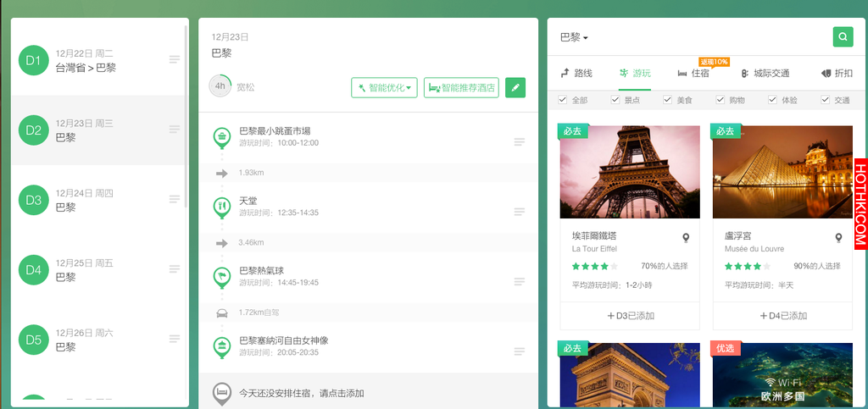Click the reorder handle for 巴黎塞納河自由女神像
This screenshot has width=868, height=409.
tap(520, 351)
